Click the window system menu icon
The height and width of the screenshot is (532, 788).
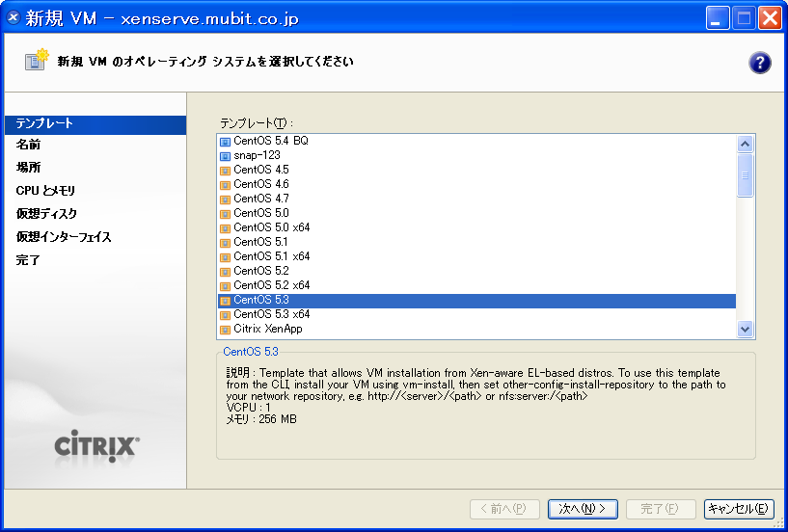[x=14, y=18]
